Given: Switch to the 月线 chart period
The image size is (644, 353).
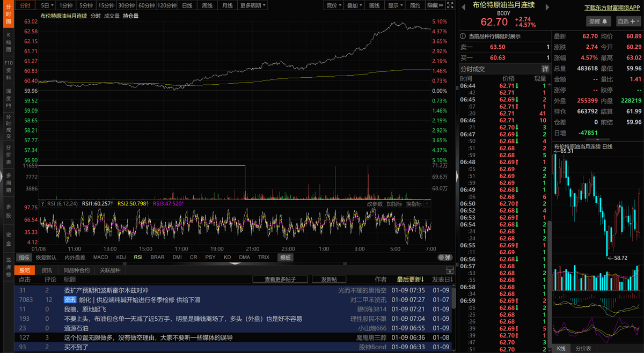Looking at the screenshot, I should (x=227, y=5).
